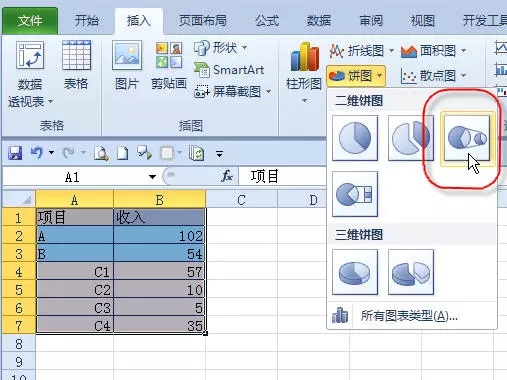Viewport: 507px width, 380px height.
Task: Select cell A5 containing C2
Action: (75, 289)
